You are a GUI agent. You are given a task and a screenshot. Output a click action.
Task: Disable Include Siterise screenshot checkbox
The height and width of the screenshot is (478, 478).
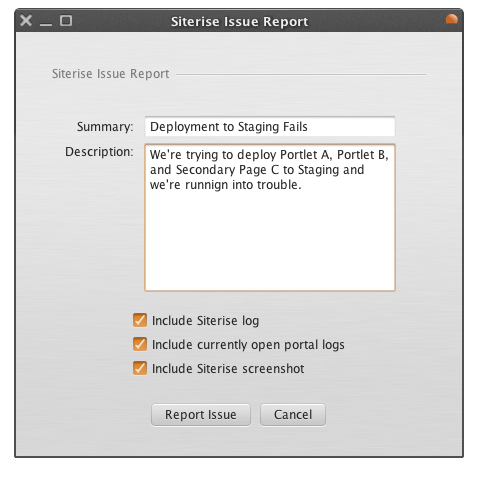140,368
